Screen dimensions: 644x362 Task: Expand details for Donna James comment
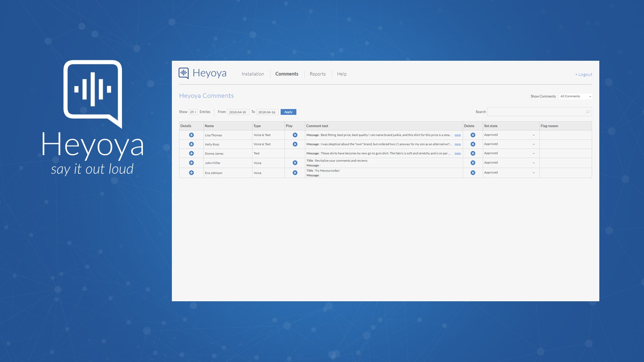pos(192,153)
